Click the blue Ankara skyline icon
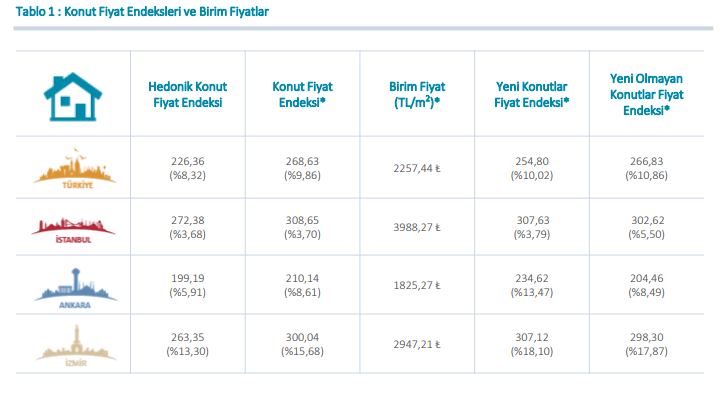 pyautogui.click(x=75, y=288)
